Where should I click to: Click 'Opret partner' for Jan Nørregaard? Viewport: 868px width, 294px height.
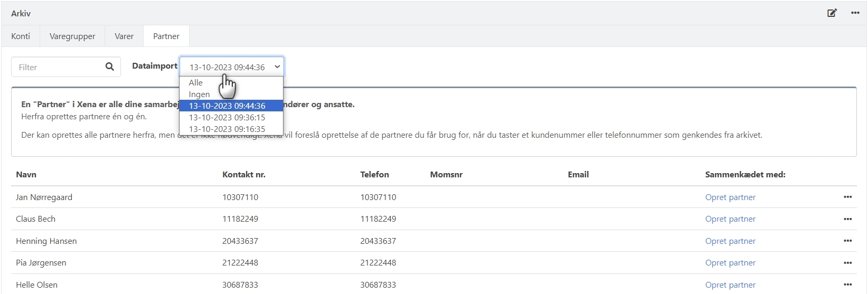(x=730, y=197)
